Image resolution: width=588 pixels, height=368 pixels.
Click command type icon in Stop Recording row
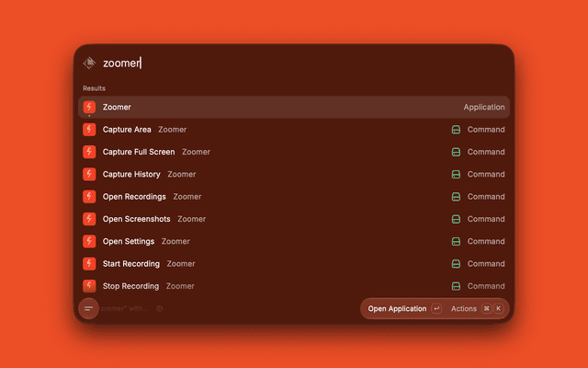tap(456, 286)
